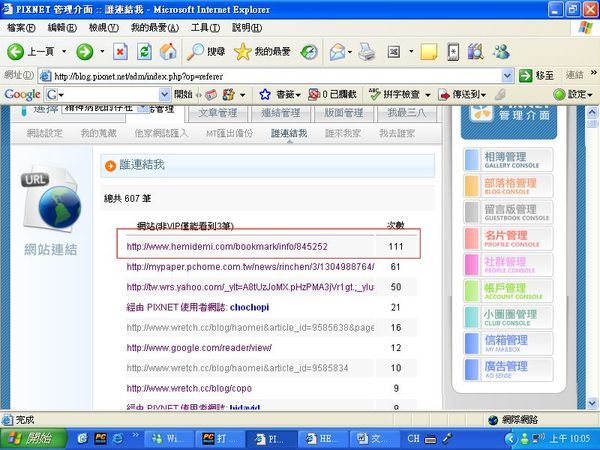Expand the Edit button dropdown arrow
The image size is (600, 450).
coord(411,51)
